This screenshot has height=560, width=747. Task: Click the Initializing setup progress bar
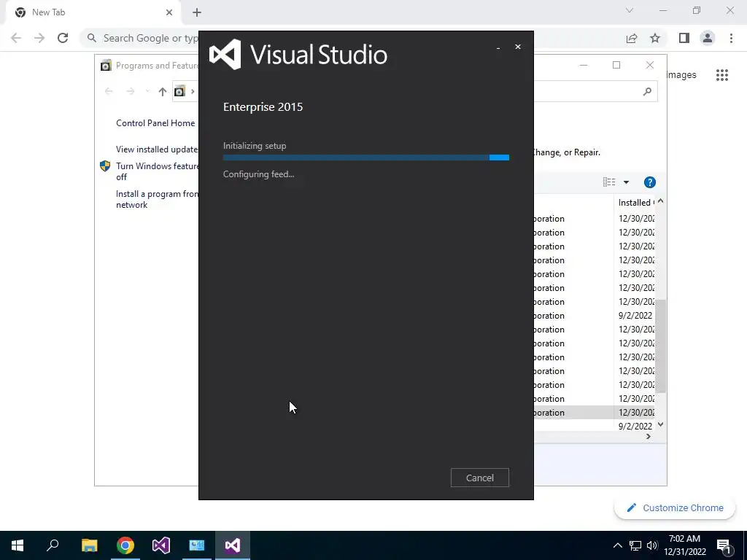(x=366, y=157)
